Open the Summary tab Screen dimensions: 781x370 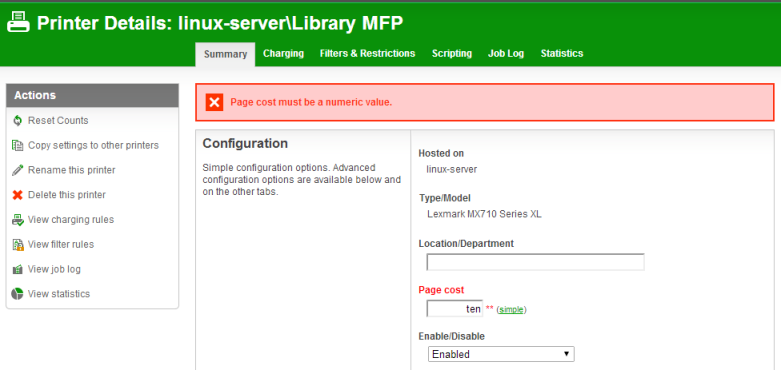coord(225,54)
